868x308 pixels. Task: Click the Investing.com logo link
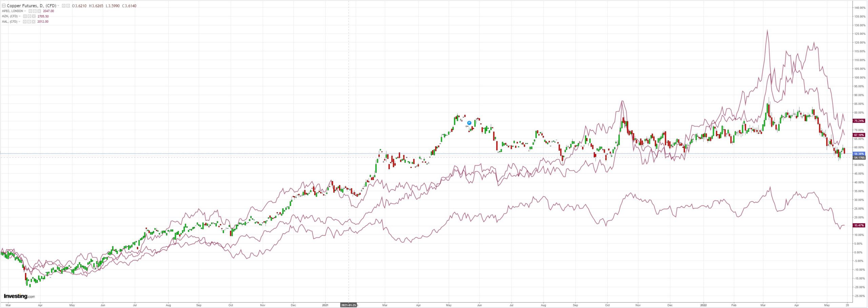[x=19, y=296]
